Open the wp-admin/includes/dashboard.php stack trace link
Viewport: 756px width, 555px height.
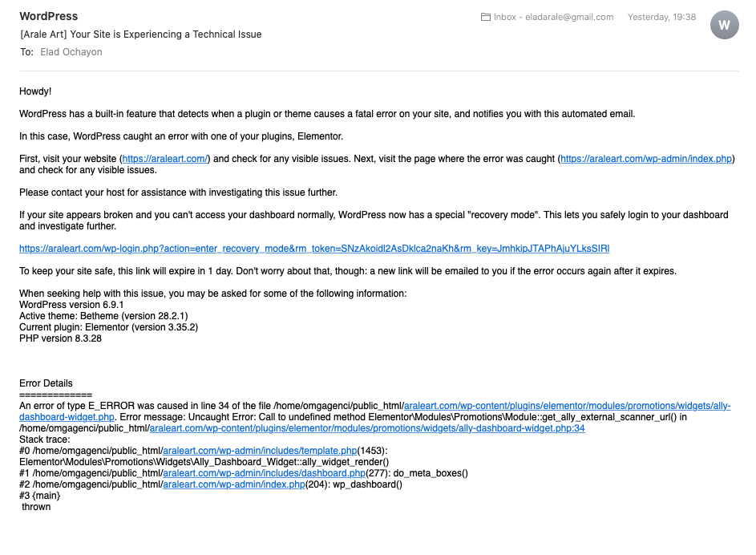point(264,473)
